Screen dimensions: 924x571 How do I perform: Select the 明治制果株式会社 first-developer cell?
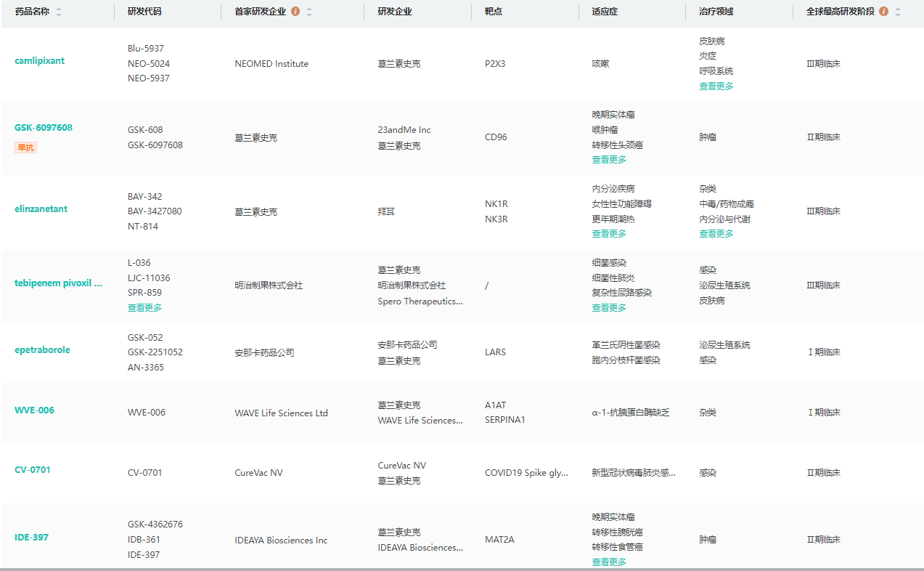click(269, 285)
